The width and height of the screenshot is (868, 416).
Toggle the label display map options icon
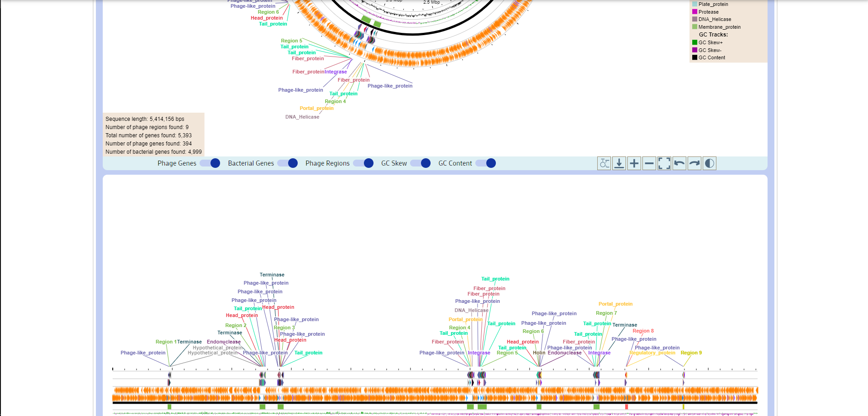pos(604,163)
